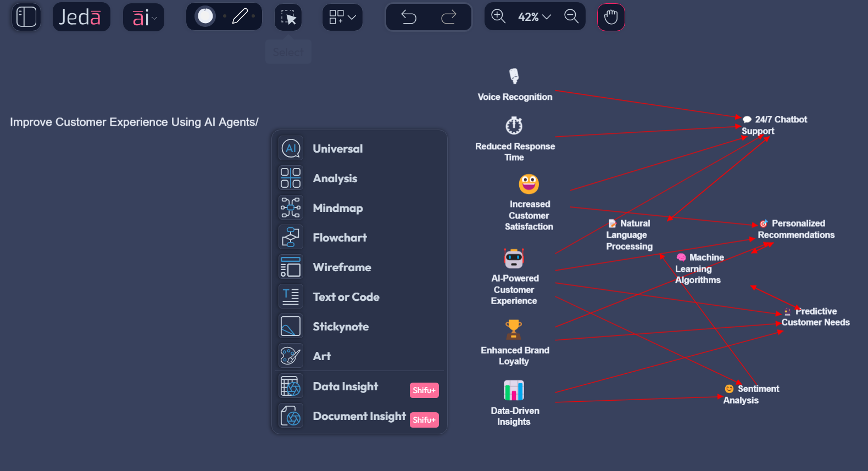The height and width of the screenshot is (471, 868).
Task: Choose Universal from AI menu
Action: pos(359,148)
